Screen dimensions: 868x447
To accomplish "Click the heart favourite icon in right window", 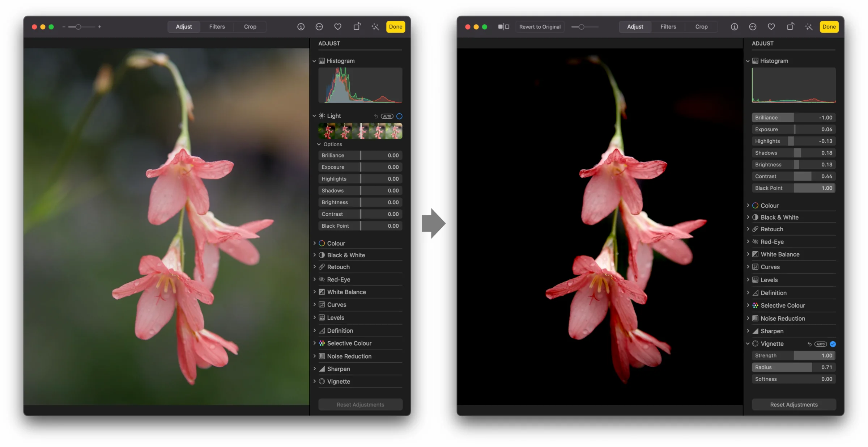I will click(x=771, y=27).
